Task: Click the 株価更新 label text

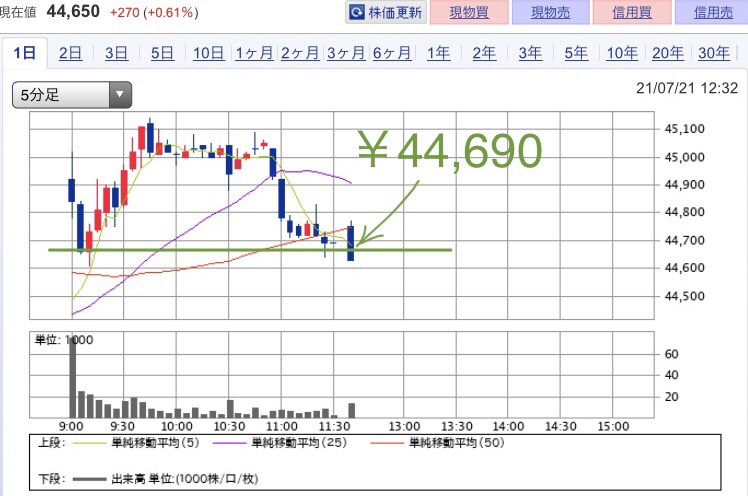Action: tap(395, 12)
